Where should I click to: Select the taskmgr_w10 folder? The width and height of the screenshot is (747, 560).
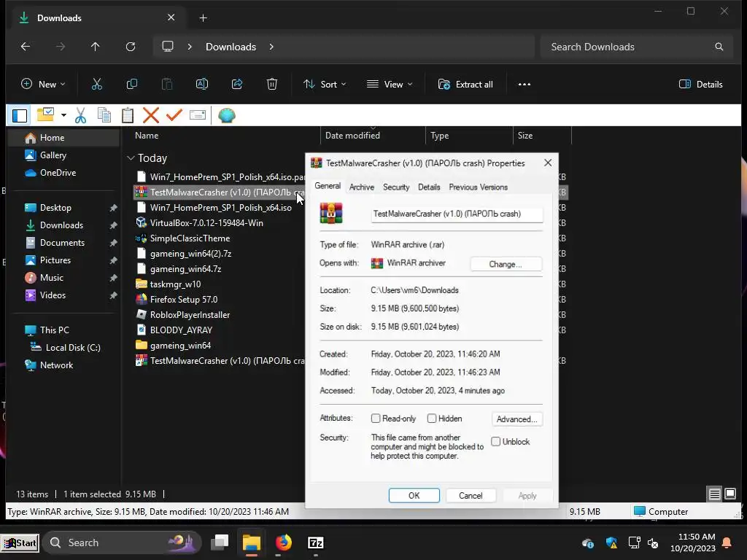click(x=175, y=284)
